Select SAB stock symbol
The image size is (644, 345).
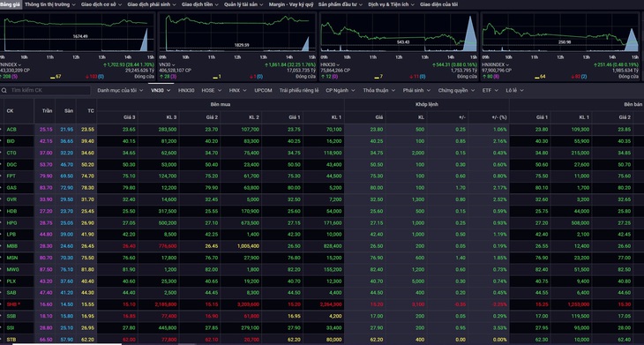pos(11,293)
